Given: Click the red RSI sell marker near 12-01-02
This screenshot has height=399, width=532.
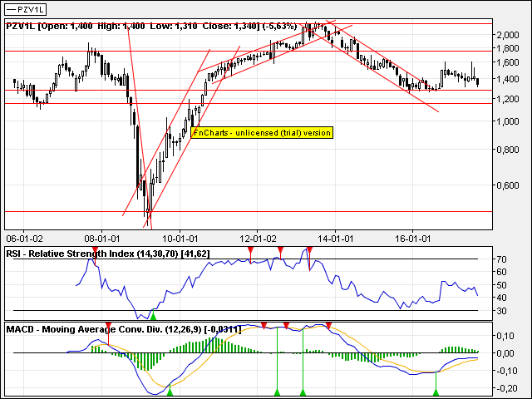Looking at the screenshot, I should [x=251, y=251].
